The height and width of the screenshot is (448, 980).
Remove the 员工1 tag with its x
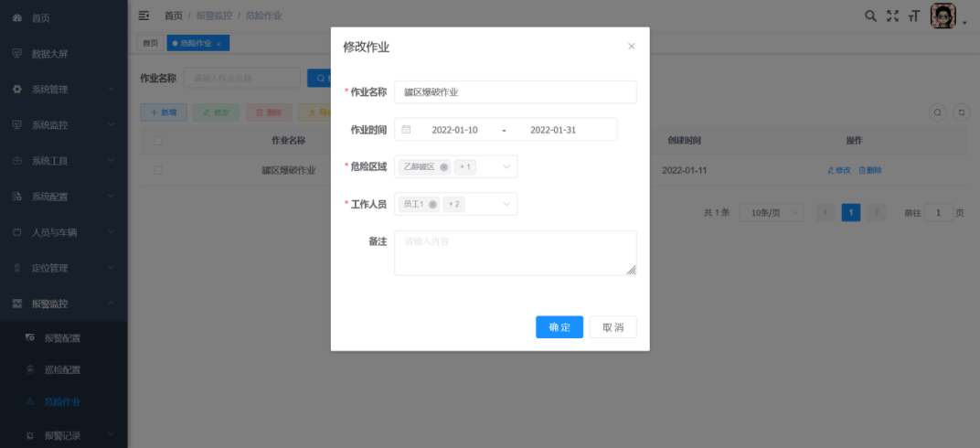(432, 204)
